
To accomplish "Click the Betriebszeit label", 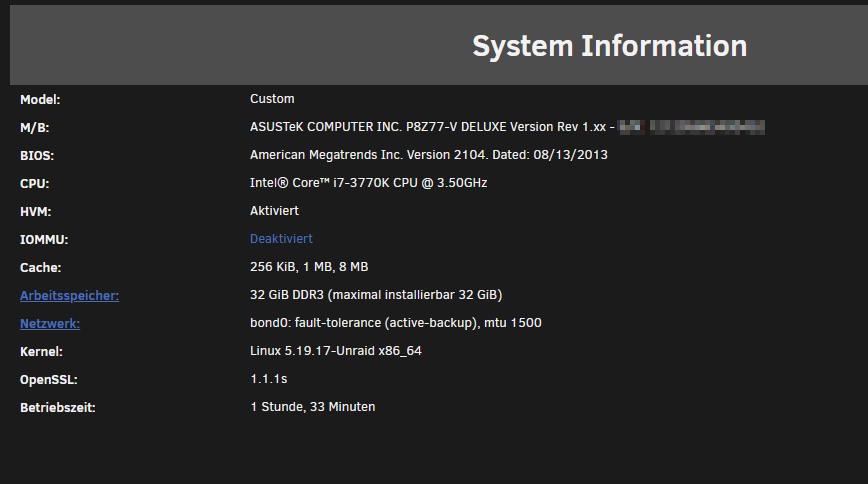I will tap(58, 408).
